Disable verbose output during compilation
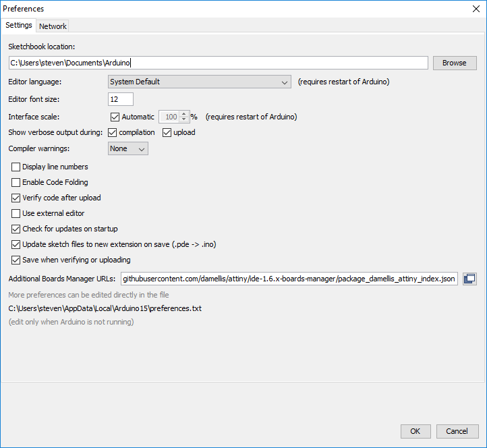 pos(113,132)
